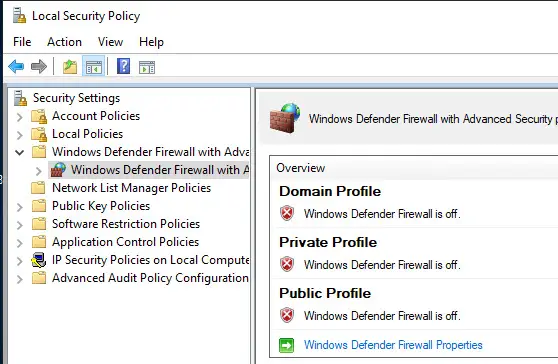The height and width of the screenshot is (364, 558).
Task: Expand the Application Control Policies node
Action: [20, 243]
